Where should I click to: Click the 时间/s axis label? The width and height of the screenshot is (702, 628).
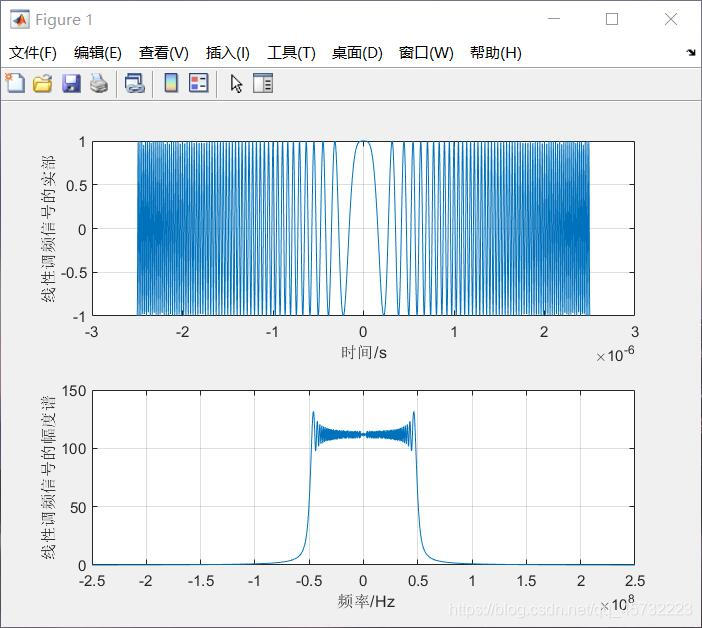[364, 353]
